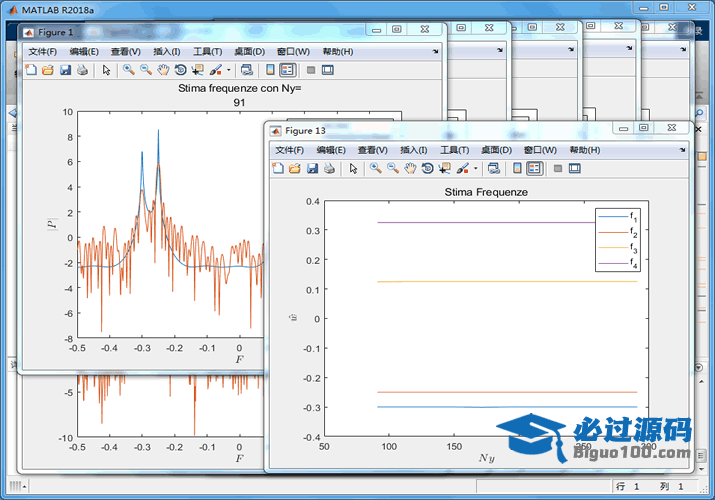Open 文件(F) menu in Figure 13
715x500 pixels.
[x=290, y=150]
